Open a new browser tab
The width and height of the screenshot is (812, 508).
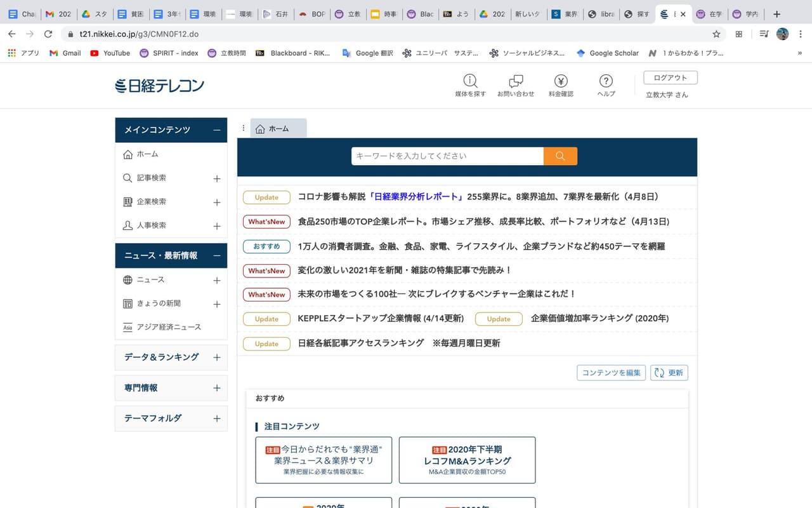click(776, 14)
